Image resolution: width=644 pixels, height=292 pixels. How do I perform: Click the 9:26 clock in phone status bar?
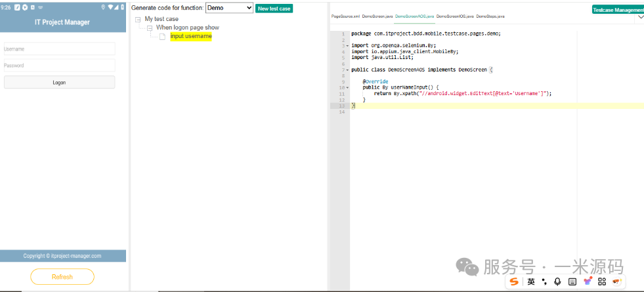(x=6, y=7)
